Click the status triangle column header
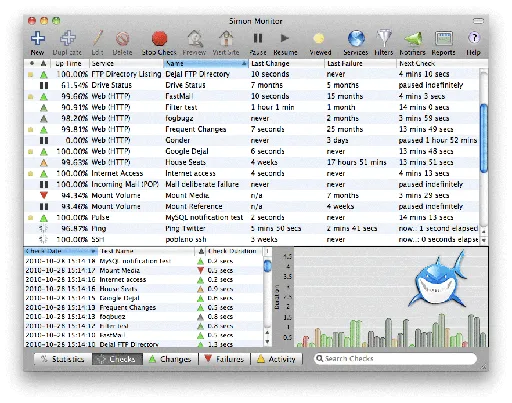Viewport: 512px width, 403px height. (x=43, y=63)
